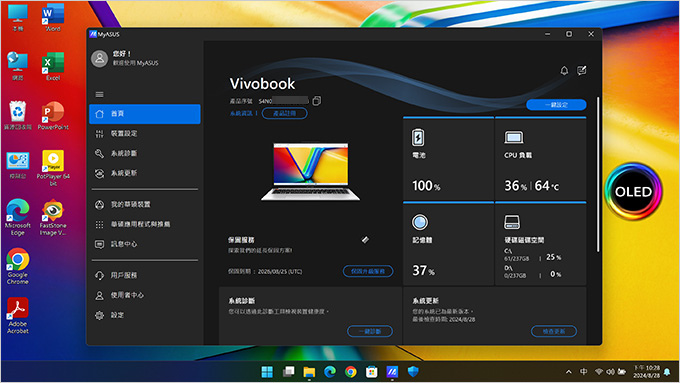The width and height of the screenshot is (680, 383).
Task: Select the Adobe Acrobat desktop icon
Action: pyautogui.click(x=18, y=315)
